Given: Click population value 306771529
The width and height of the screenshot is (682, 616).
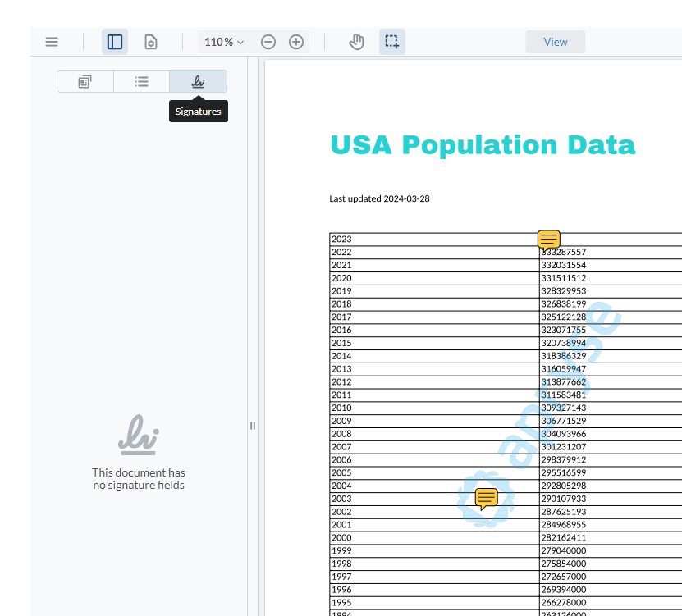Looking at the screenshot, I should (563, 421).
